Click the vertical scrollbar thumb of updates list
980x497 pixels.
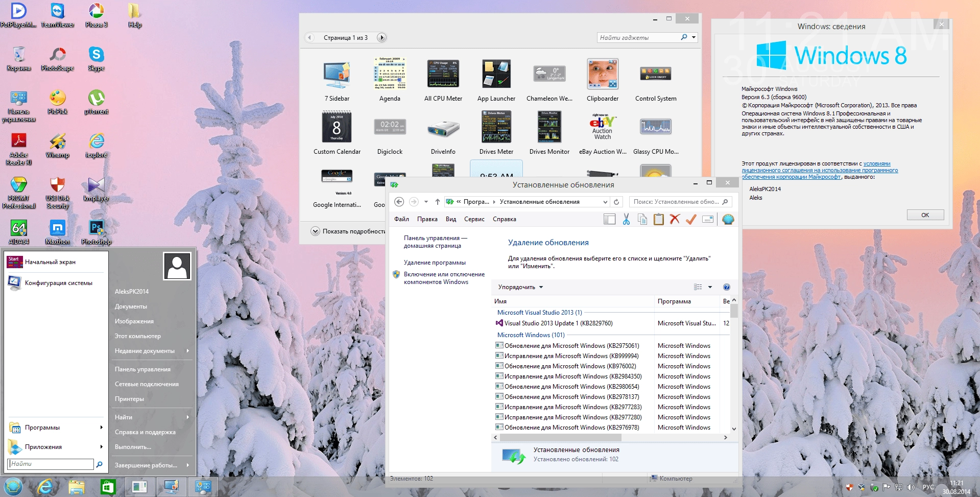734,311
